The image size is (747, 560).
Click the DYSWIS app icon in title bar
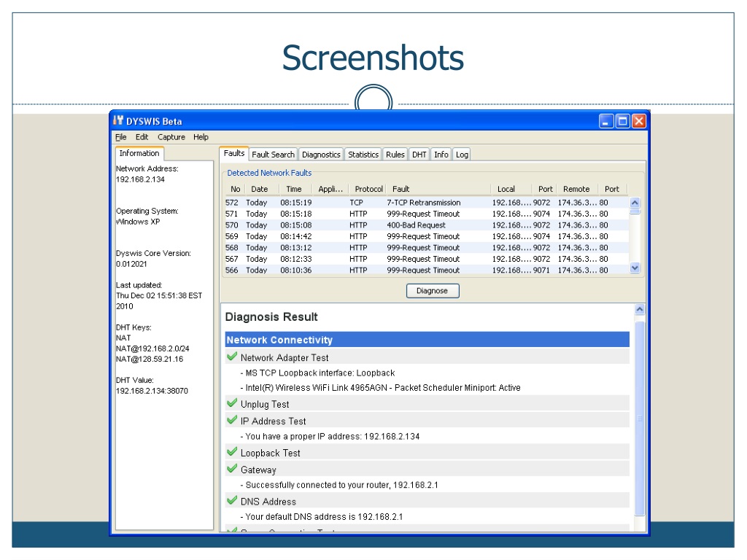pos(118,121)
